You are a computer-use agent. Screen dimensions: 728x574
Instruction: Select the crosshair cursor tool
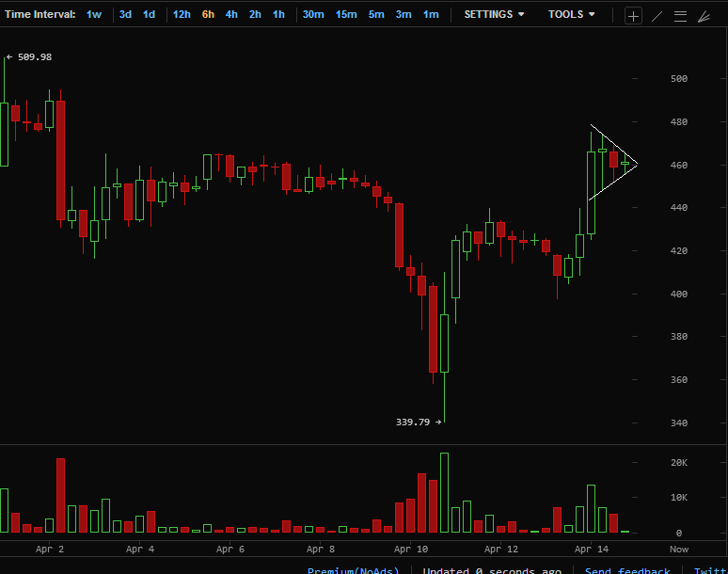tap(633, 16)
